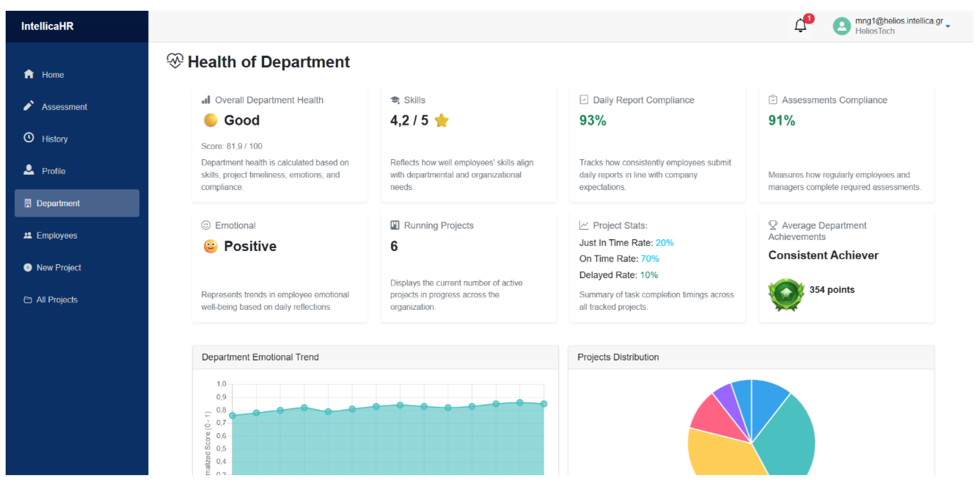The height and width of the screenshot is (484, 980).
Task: Click the running projects count 6
Action: (x=394, y=246)
